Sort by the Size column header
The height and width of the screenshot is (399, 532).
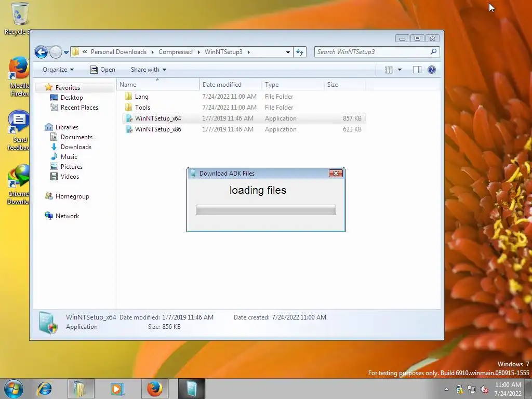pos(345,85)
